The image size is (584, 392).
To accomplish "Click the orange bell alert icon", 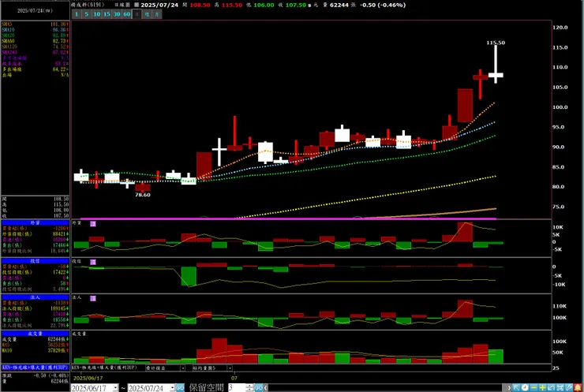I will pyautogui.click(x=578, y=387).
